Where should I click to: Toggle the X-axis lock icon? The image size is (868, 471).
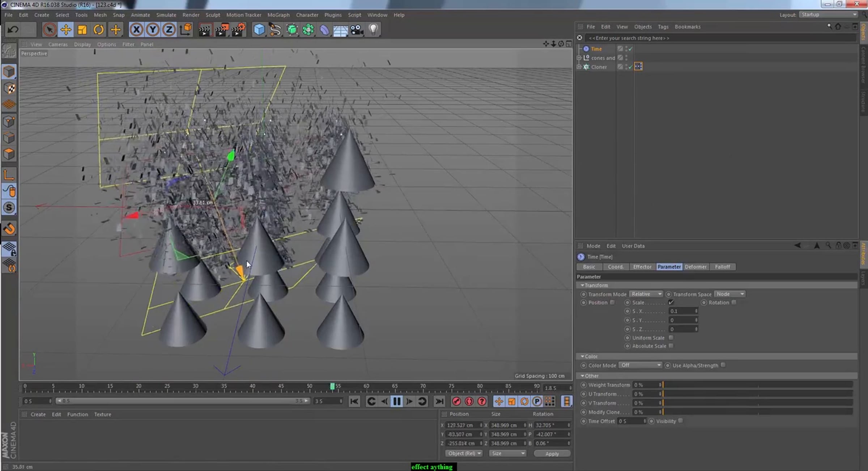pos(136,30)
